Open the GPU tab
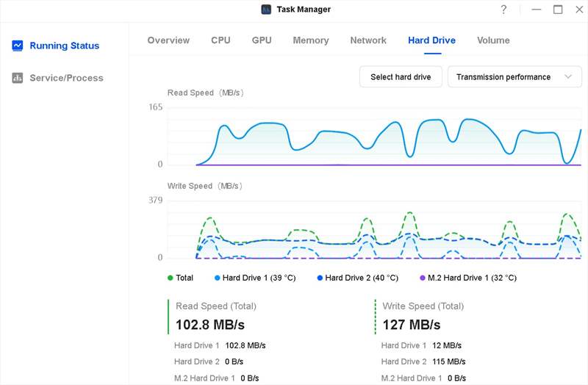The width and height of the screenshot is (588, 385). click(262, 40)
